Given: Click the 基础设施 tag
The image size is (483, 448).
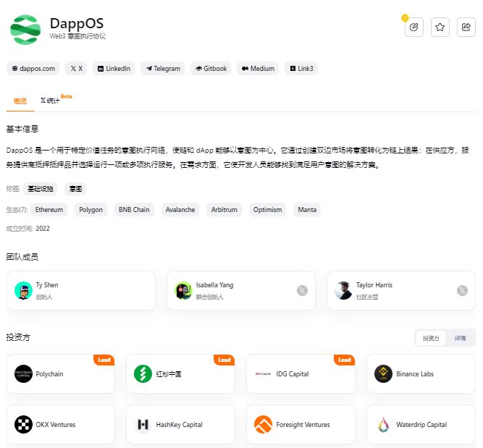Looking at the screenshot, I should [41, 189].
